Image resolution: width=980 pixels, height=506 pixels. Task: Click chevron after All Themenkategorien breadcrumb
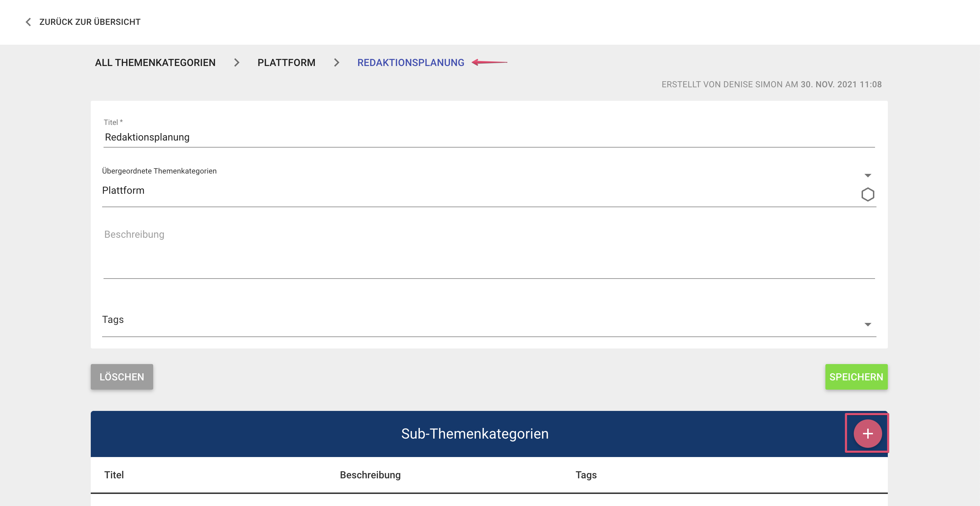click(236, 62)
